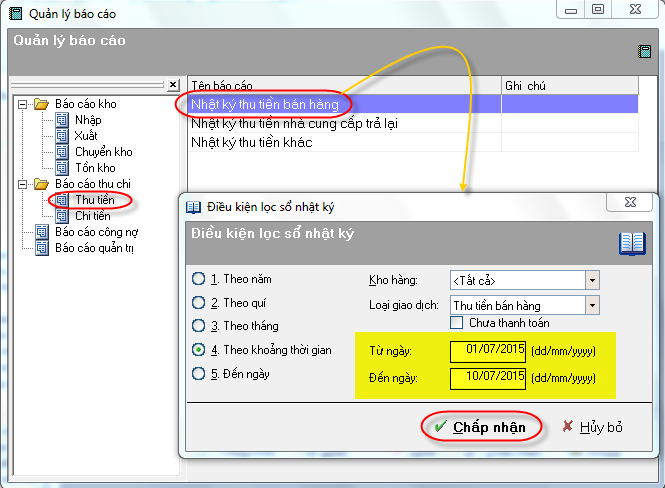Select Chi tiền in the report tree
The width and height of the screenshot is (665, 488).
(93, 216)
